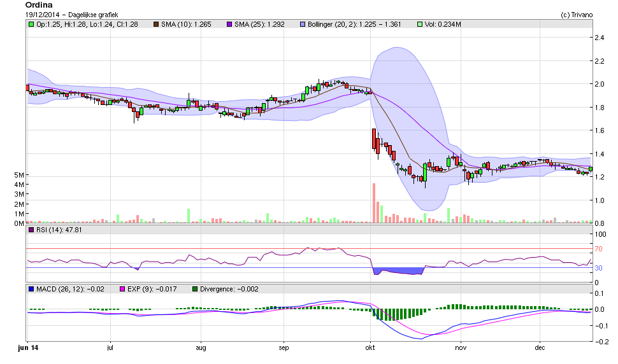Click the RSI (14) legend swatch
The image size is (618, 364).
[31, 230]
